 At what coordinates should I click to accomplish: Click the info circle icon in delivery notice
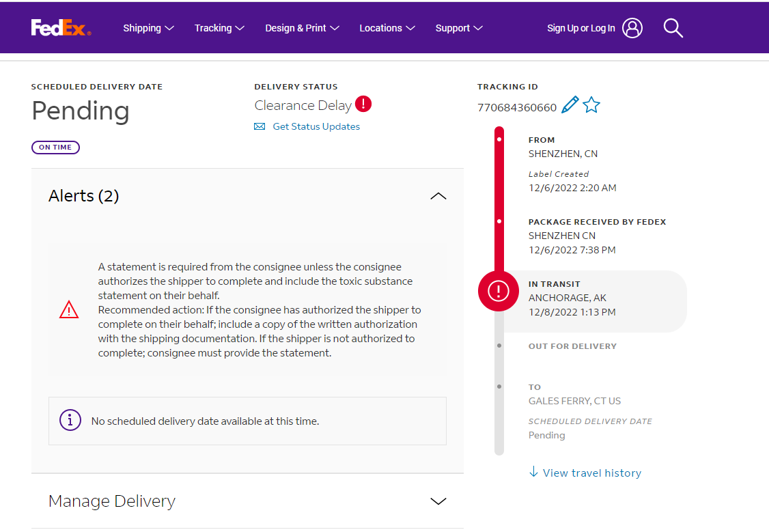coord(70,420)
